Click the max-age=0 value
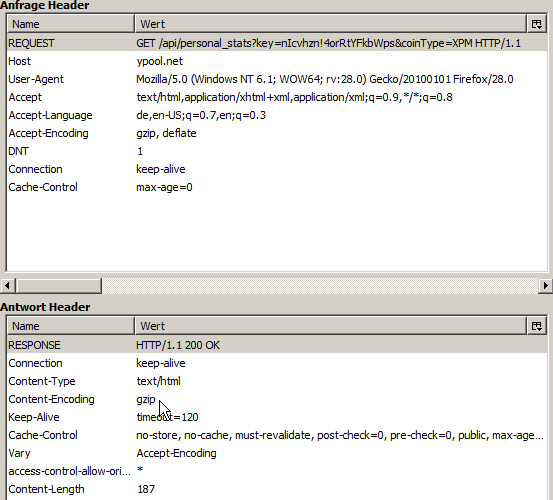Viewport: 553px width, 500px height. point(164,187)
